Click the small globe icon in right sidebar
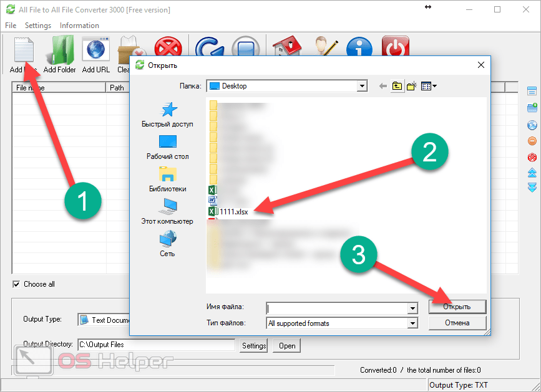Screen dimensions: 541x392 coord(532,125)
